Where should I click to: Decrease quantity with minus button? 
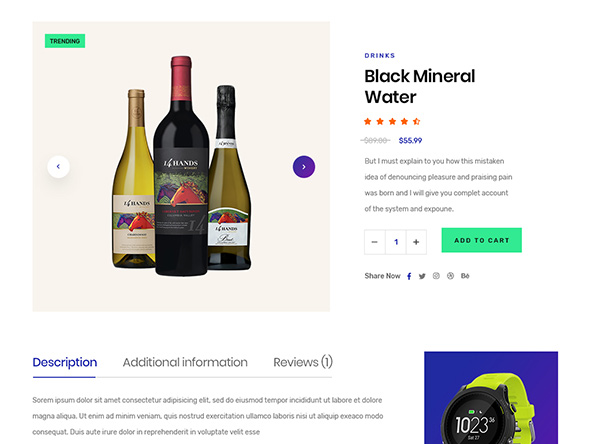(x=375, y=241)
